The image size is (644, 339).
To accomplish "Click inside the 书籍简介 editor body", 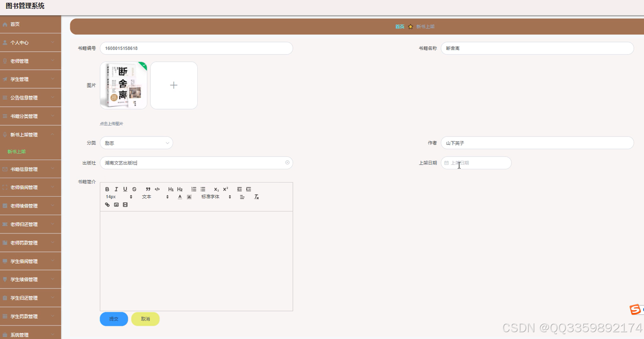I will (x=196, y=261).
